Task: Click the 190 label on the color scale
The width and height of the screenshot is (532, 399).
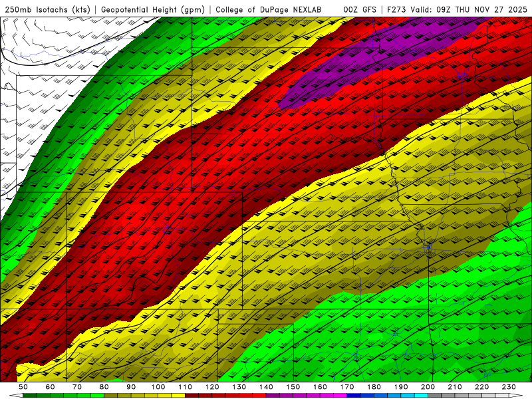Action: point(401,387)
